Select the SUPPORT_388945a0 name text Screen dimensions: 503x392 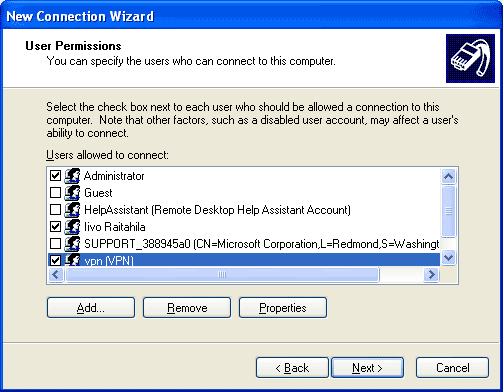pos(262,244)
